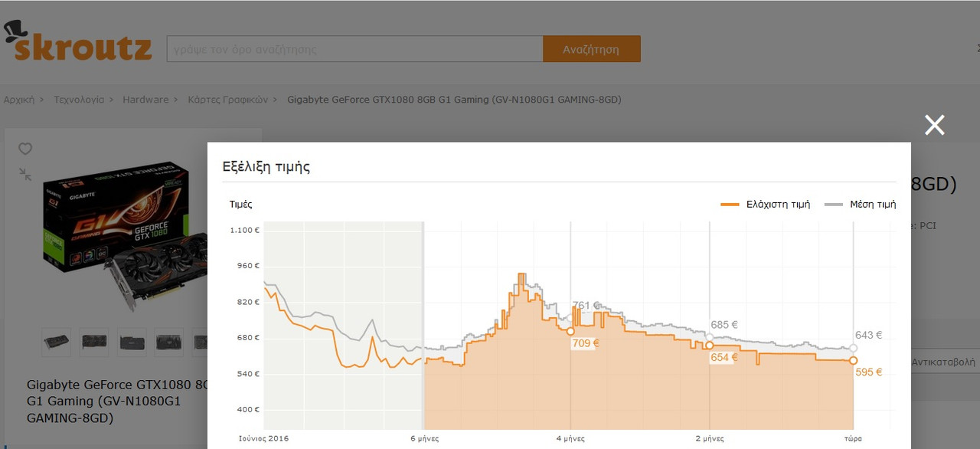Click the product name below the gallery
980x449 pixels.
[x=117, y=401]
